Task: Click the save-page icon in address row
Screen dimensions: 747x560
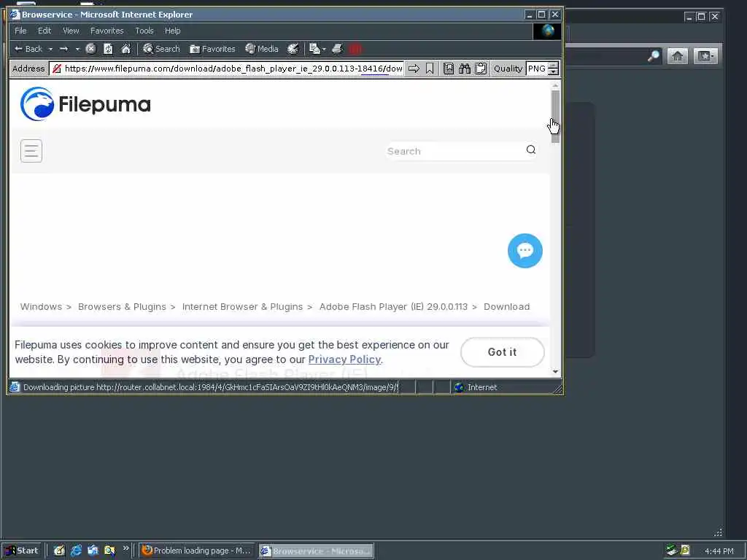Action: coord(449,69)
